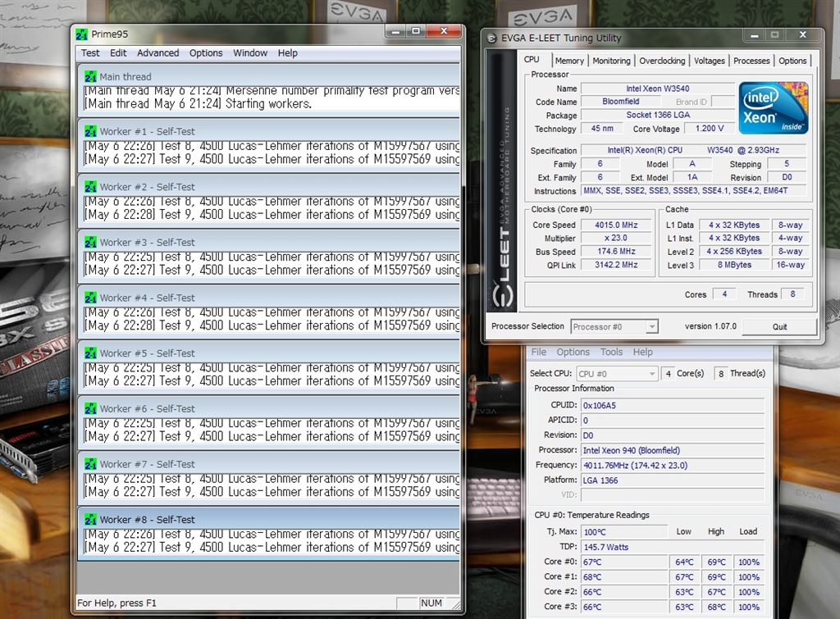This screenshot has height=619, width=840.
Task: Click the Instructions field listing MMX, SSE
Action: point(693,191)
